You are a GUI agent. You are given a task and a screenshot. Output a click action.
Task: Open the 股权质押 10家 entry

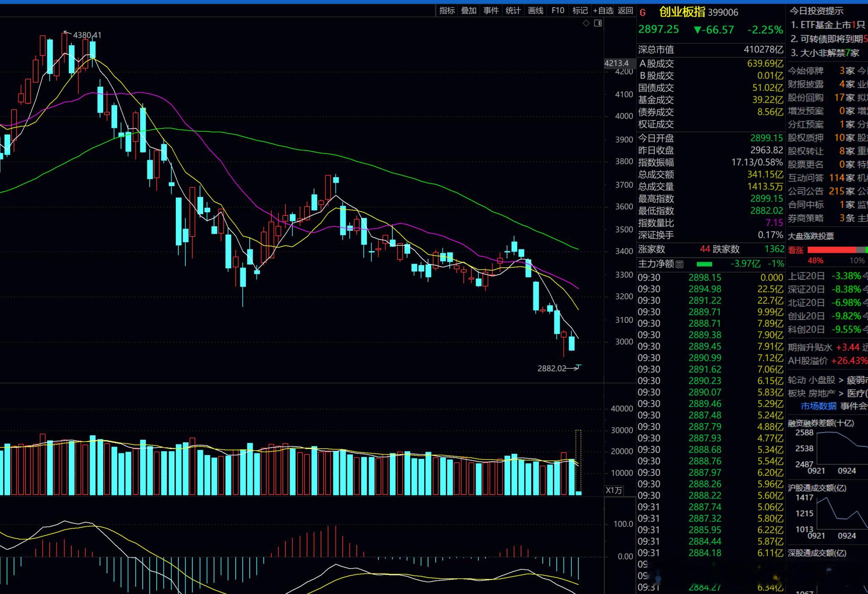[x=821, y=138]
